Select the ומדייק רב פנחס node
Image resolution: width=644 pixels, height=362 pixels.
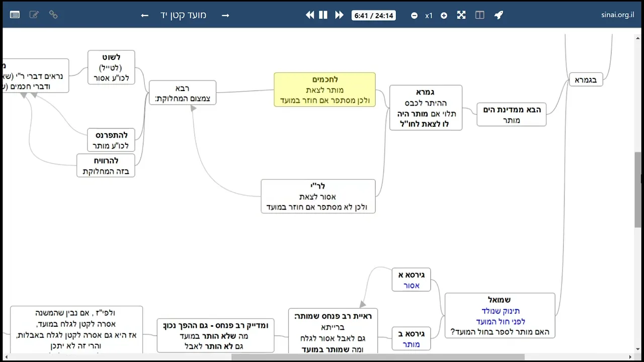(x=215, y=335)
